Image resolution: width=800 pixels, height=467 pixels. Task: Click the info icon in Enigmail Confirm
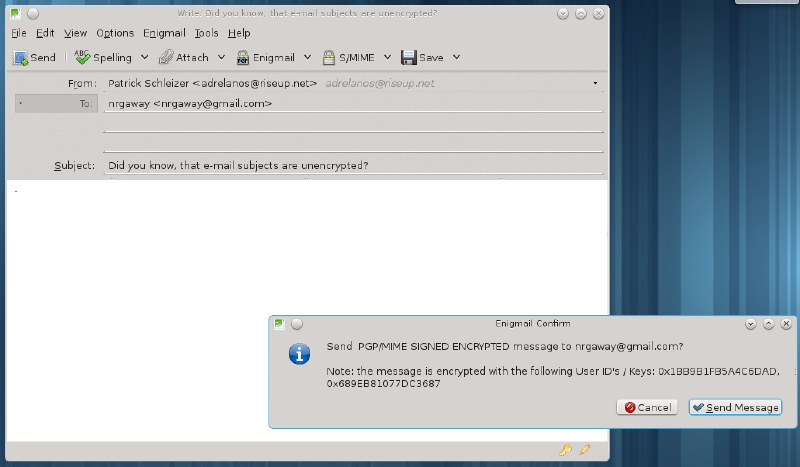point(299,354)
